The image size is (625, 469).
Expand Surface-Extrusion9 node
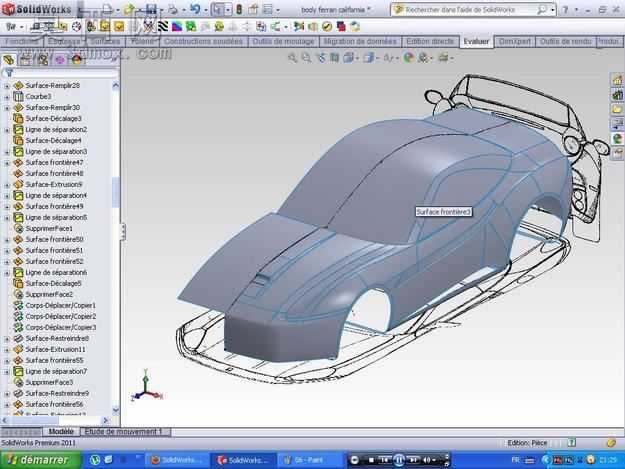tap(6, 185)
